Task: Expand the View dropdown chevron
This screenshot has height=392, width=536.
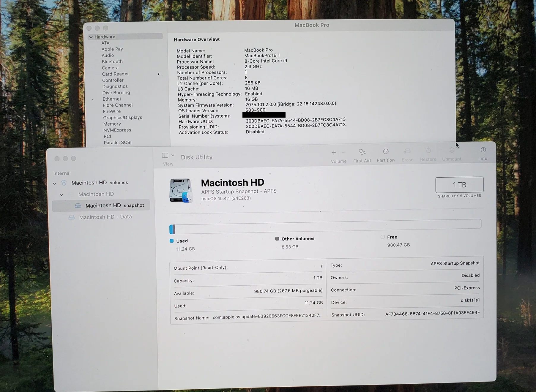Action: (173, 155)
